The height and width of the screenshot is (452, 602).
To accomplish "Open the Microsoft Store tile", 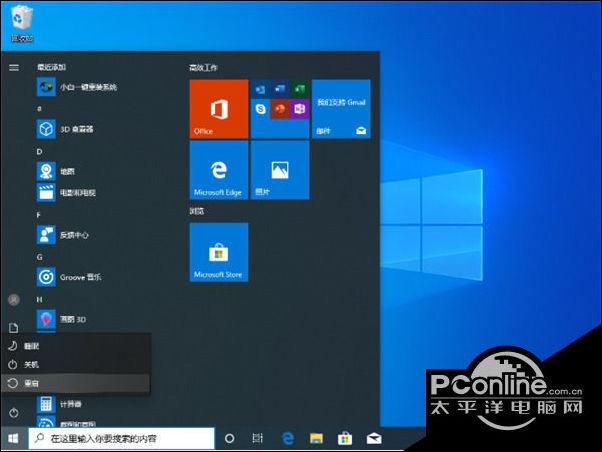I will [219, 252].
